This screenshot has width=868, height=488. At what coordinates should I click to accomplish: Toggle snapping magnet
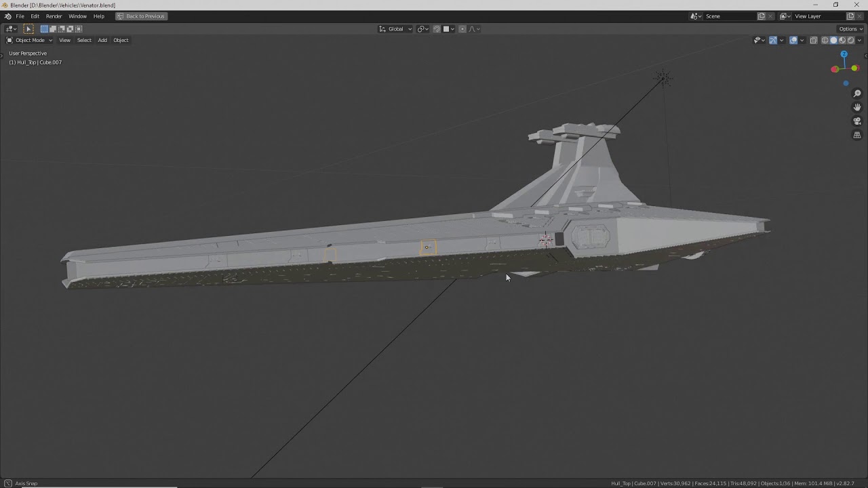point(437,28)
